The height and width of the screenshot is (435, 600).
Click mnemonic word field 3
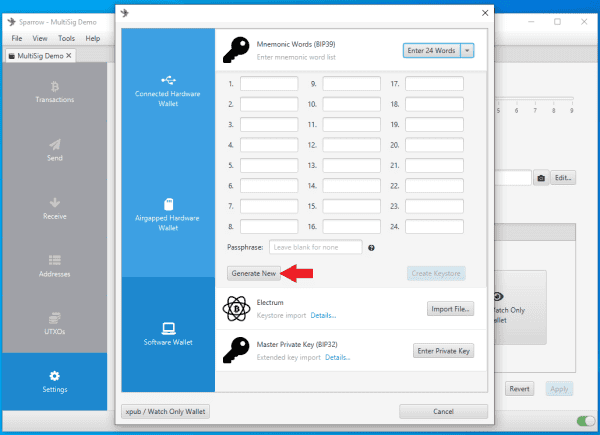269,125
